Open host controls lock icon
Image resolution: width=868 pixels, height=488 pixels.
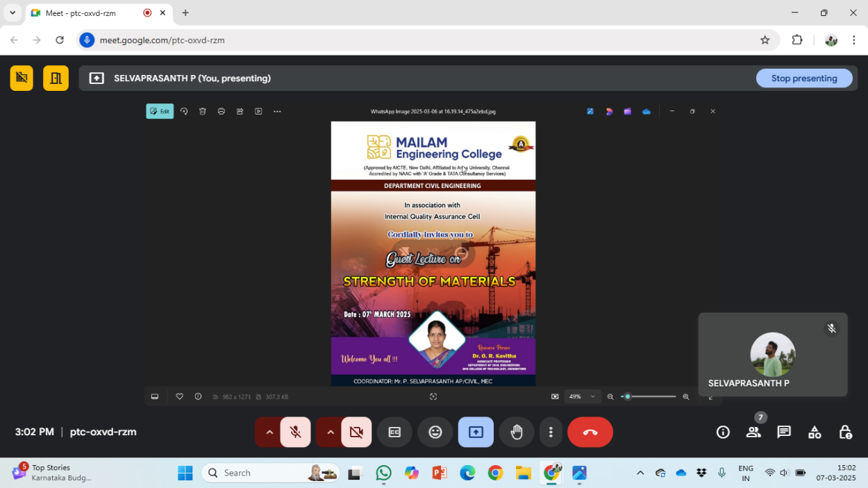tap(845, 432)
